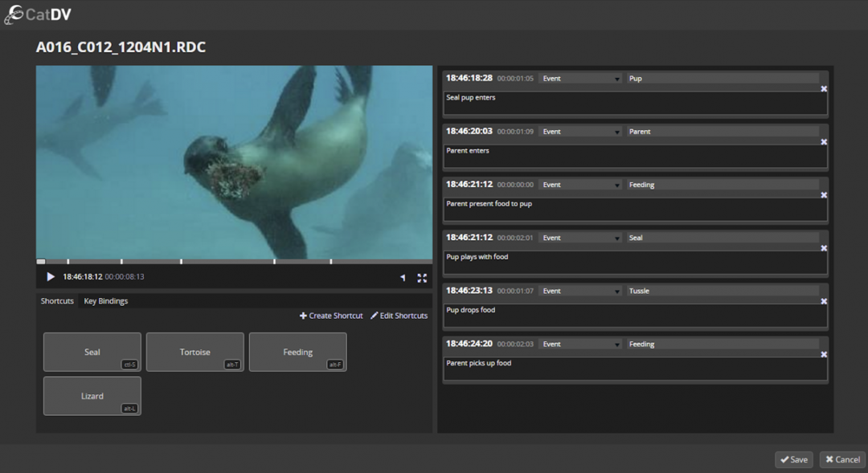Save the event log changes
This screenshot has height=473, width=868.
point(793,459)
